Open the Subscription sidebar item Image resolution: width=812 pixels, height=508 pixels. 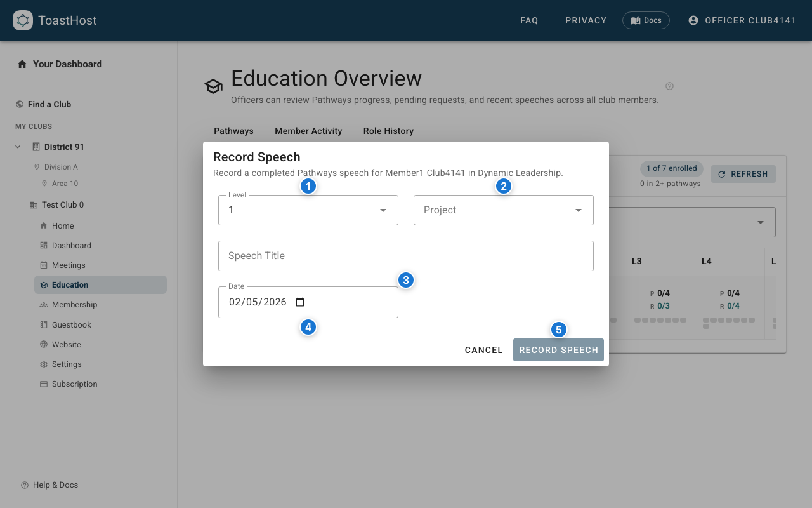click(x=100, y=384)
